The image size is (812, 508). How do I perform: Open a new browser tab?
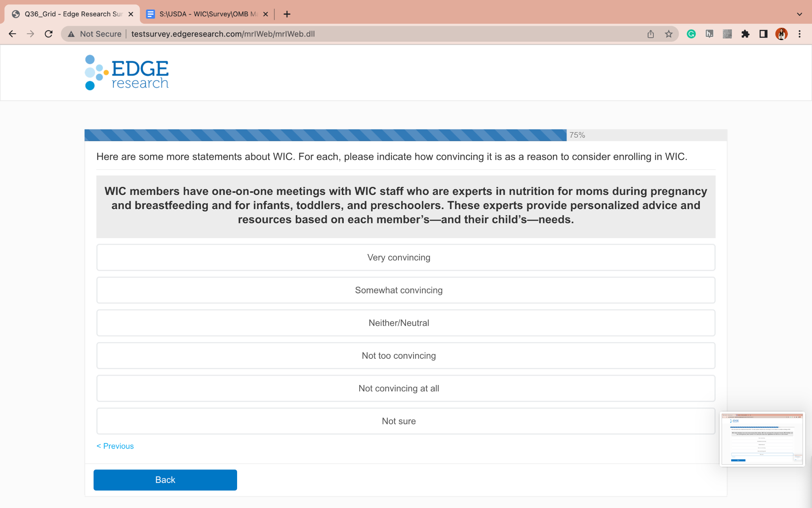click(x=287, y=14)
